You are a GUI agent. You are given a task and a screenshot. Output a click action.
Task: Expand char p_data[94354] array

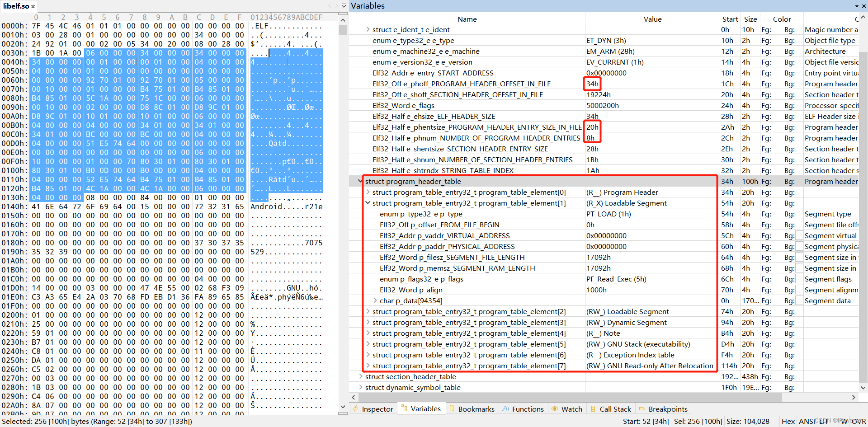tap(375, 300)
